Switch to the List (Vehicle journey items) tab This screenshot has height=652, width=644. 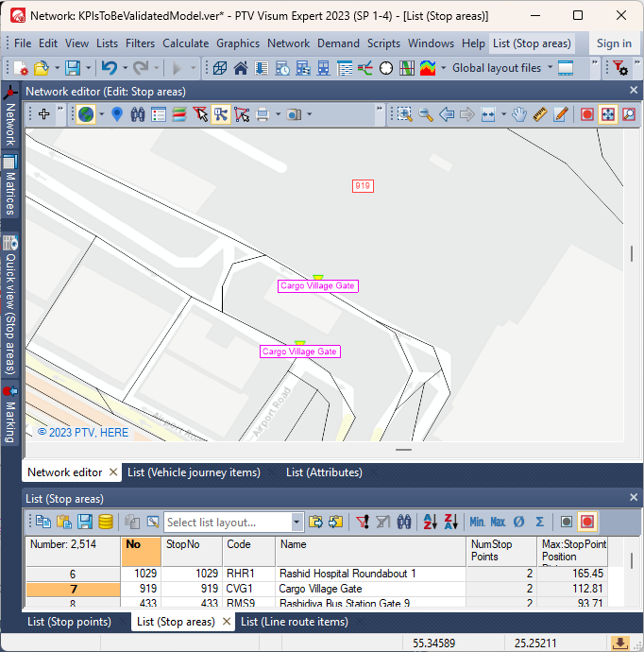tap(194, 472)
